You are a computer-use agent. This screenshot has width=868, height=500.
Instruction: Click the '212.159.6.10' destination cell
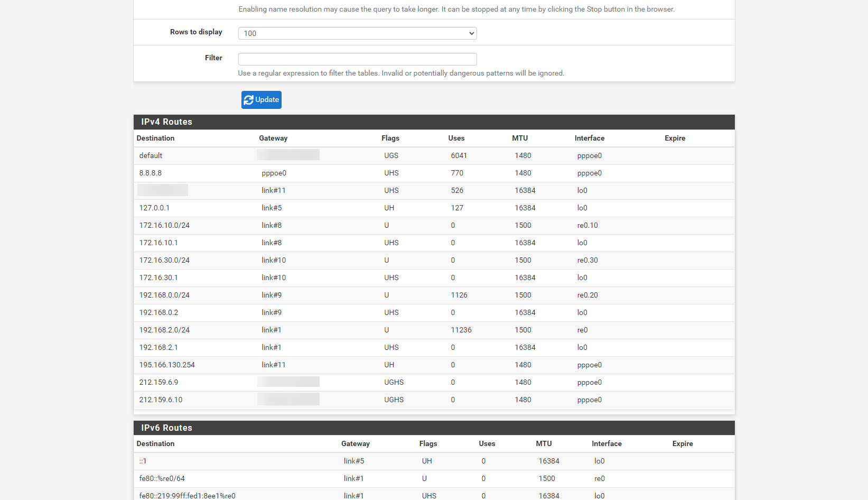click(161, 400)
